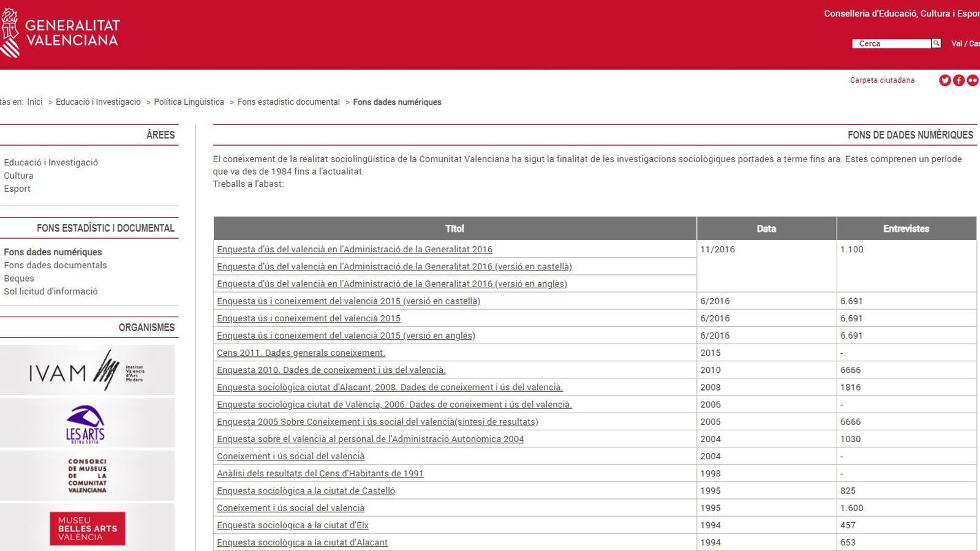The image size is (980, 551).
Task: Click the Generalitat Valenciana logo
Action: click(61, 31)
